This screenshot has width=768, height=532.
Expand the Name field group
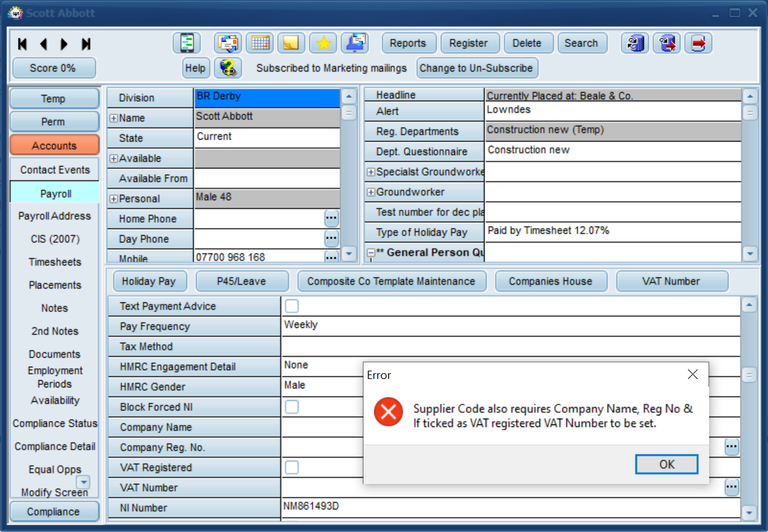(x=113, y=118)
